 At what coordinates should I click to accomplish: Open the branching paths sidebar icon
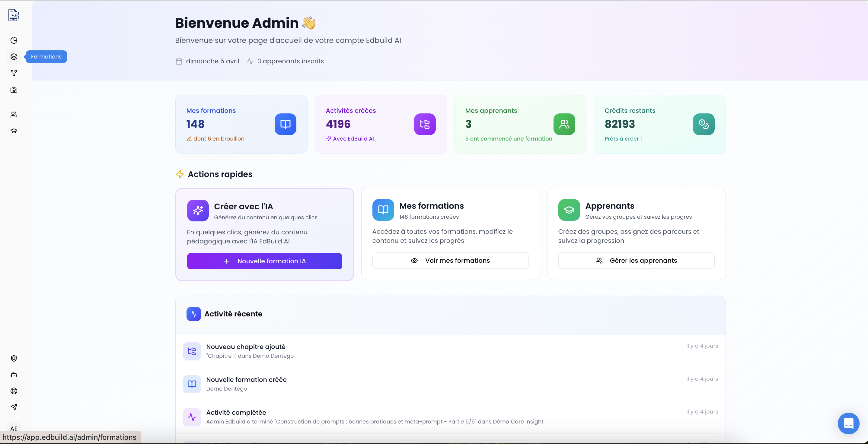click(x=14, y=73)
